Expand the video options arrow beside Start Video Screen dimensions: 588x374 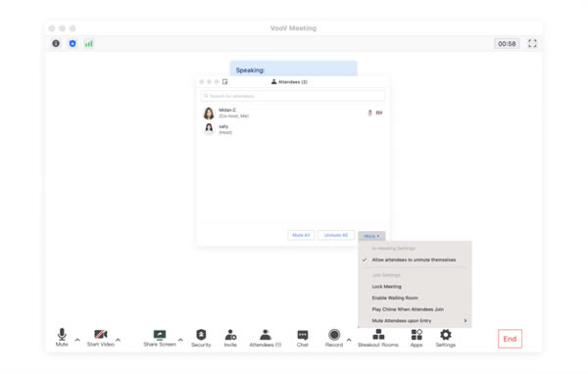pos(118,340)
